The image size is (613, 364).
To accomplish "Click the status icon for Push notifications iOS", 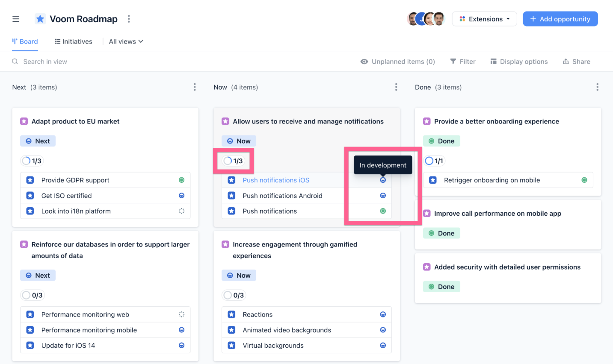I will [383, 180].
